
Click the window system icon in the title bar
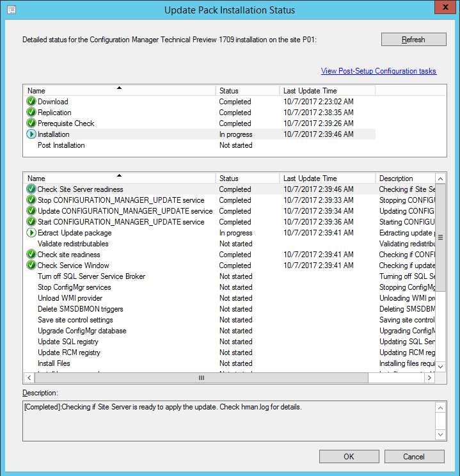pos(12,10)
